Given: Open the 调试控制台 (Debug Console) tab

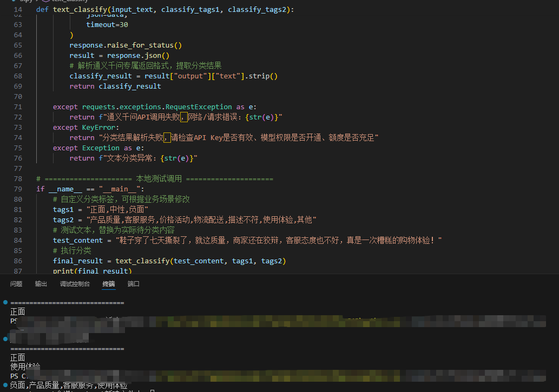Looking at the screenshot, I should tap(75, 283).
